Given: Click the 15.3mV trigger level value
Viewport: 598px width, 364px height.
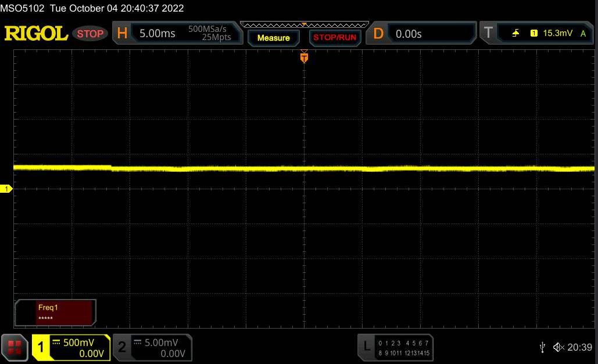Looking at the screenshot, I should (557, 33).
